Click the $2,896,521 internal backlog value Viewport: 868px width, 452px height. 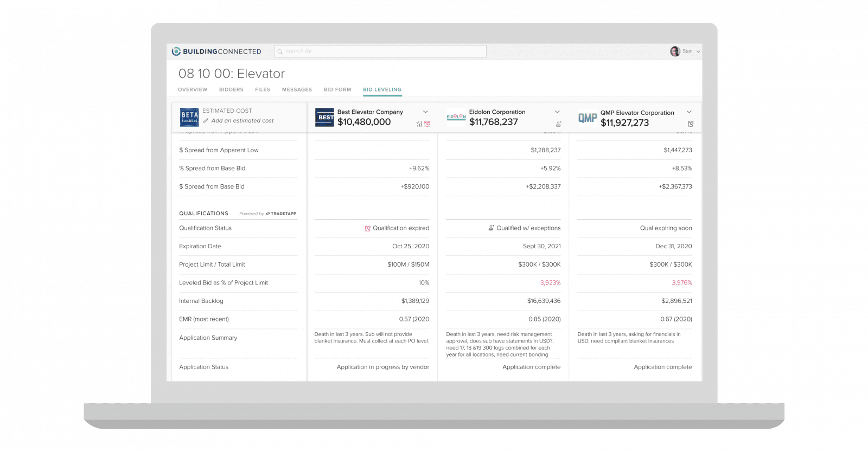676,301
